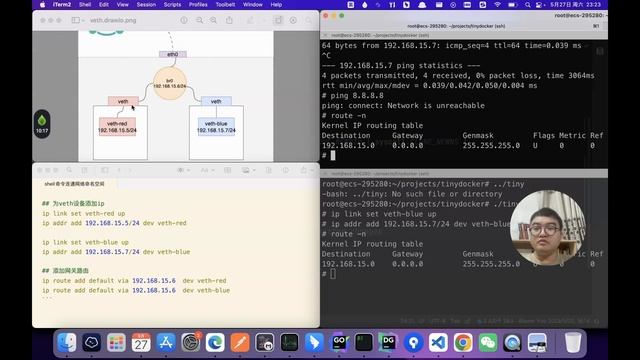Click the presenter webcam circle overlay
This screenshot has height=360, width=640.
point(548,228)
